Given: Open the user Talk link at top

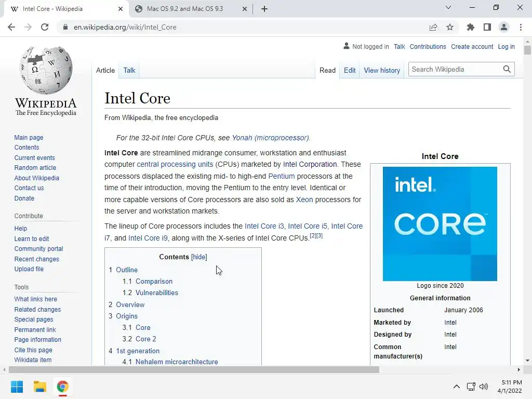Looking at the screenshot, I should [x=400, y=46].
